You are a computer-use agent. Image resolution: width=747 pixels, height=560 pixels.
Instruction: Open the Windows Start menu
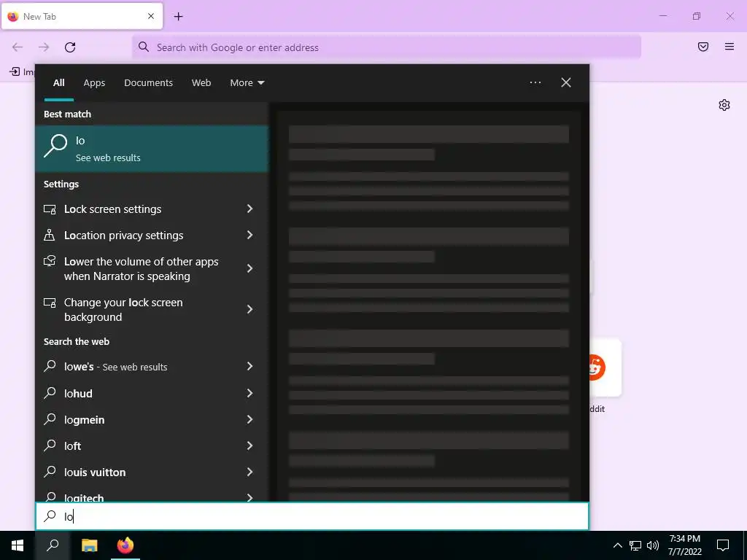pos(18,545)
